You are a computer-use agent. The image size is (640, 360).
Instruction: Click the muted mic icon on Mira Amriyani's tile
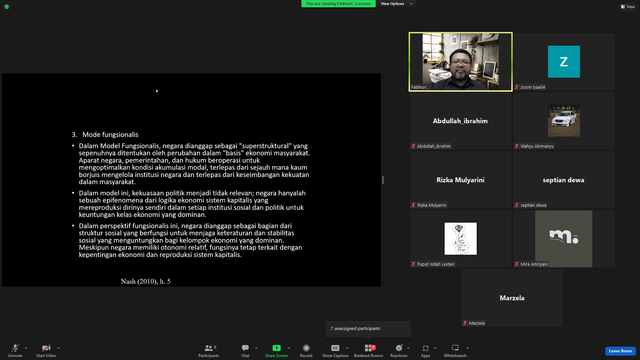[x=517, y=264]
